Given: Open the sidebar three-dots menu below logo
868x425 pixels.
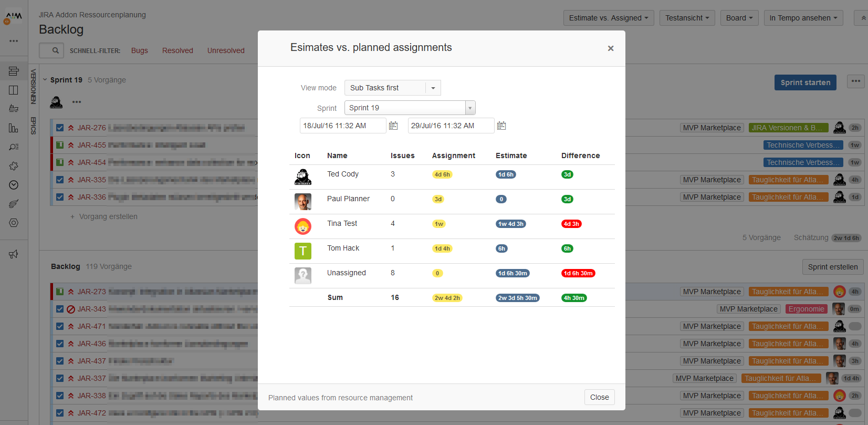Looking at the screenshot, I should coord(14,40).
